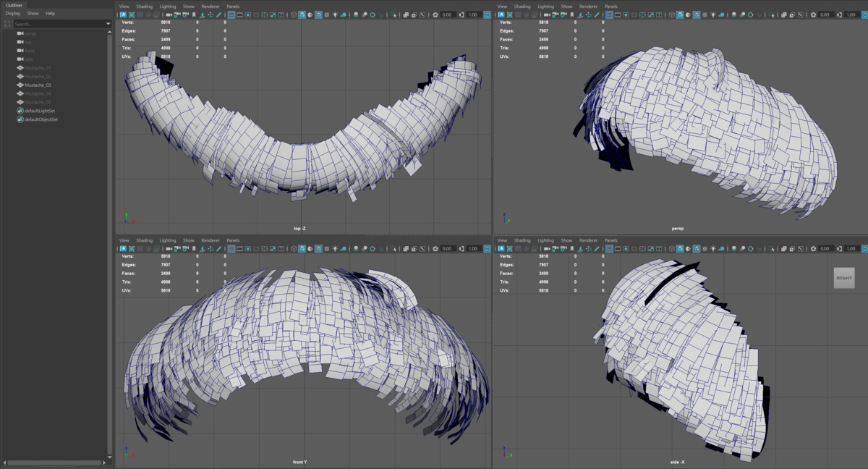Click Lock Camera icon in top viewport
Image resolution: width=868 pixels, height=469 pixels.
tap(176, 14)
